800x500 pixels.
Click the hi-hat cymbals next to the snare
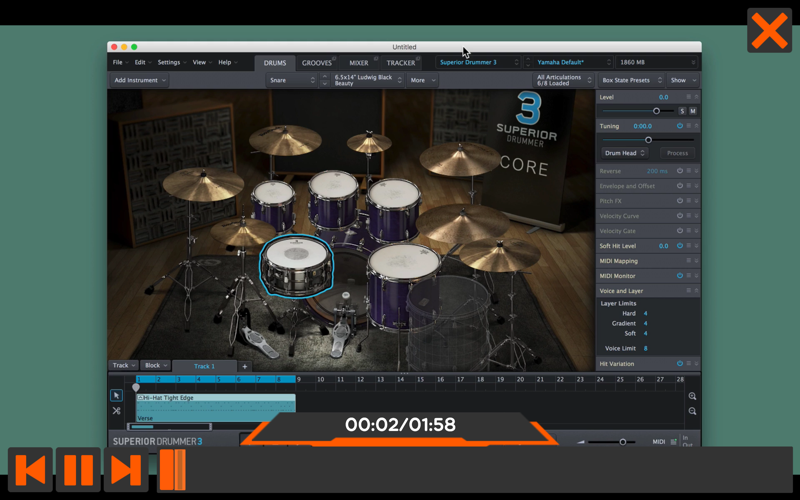click(x=242, y=231)
